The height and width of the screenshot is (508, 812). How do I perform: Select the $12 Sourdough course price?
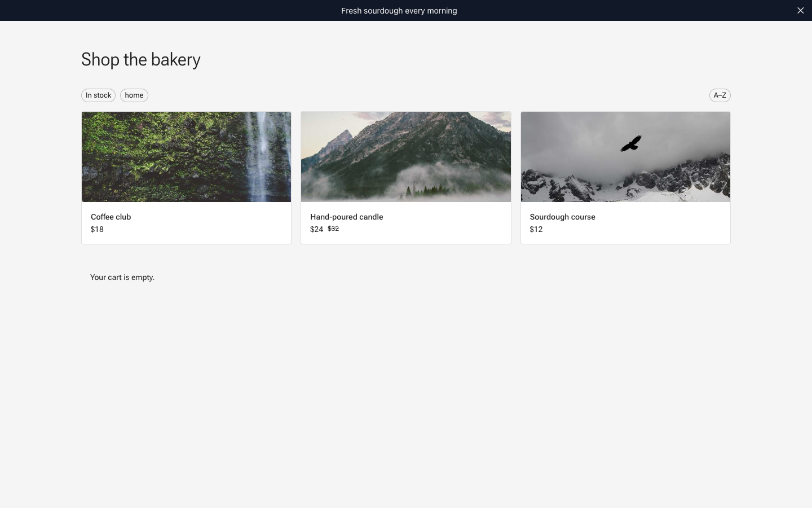536,229
